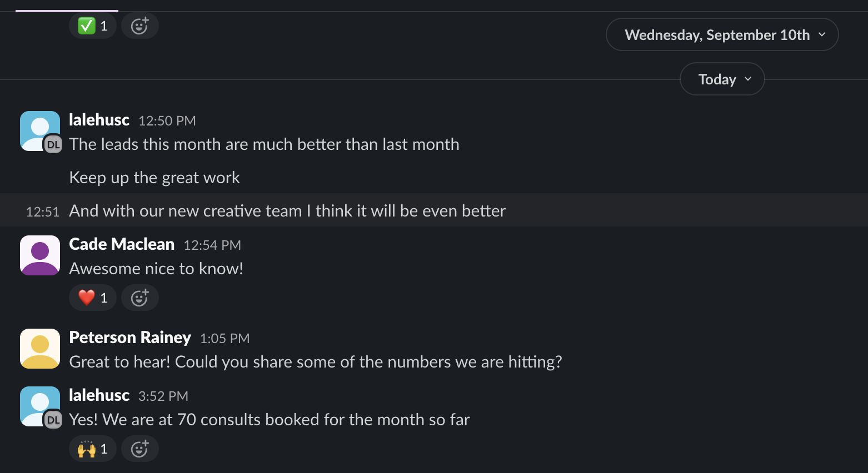Open lalehusc's profile via the username
This screenshot has width=868, height=473.
click(x=99, y=120)
